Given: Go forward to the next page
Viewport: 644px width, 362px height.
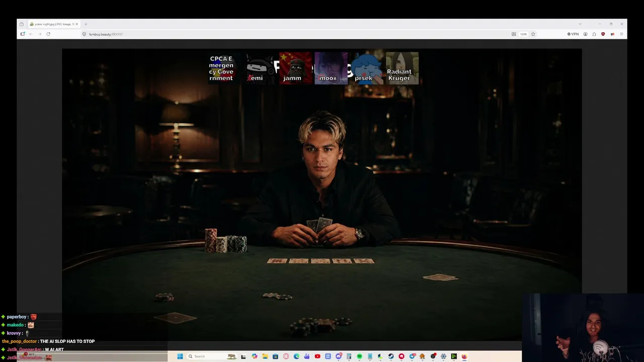Looking at the screenshot, I should tap(39, 34).
